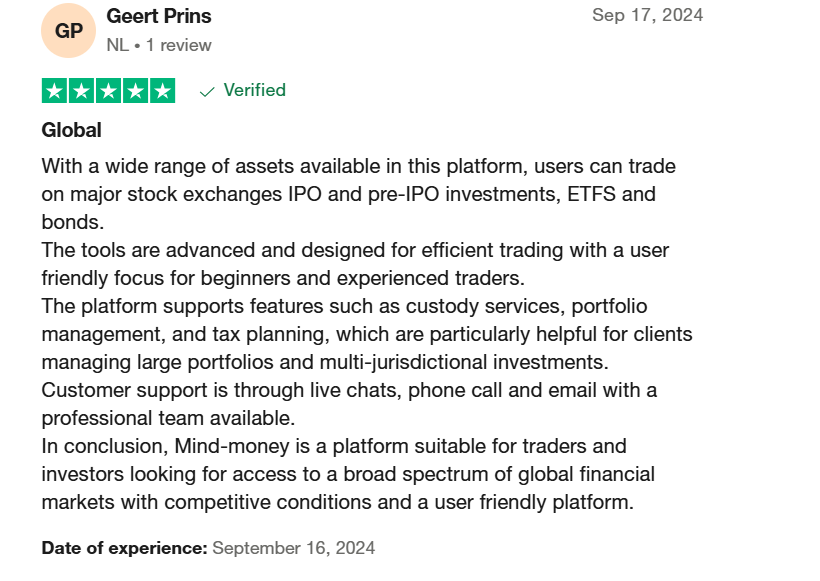Click the paragraph starting With a wide range
The width and height of the screenshot is (820, 581).
tap(359, 194)
